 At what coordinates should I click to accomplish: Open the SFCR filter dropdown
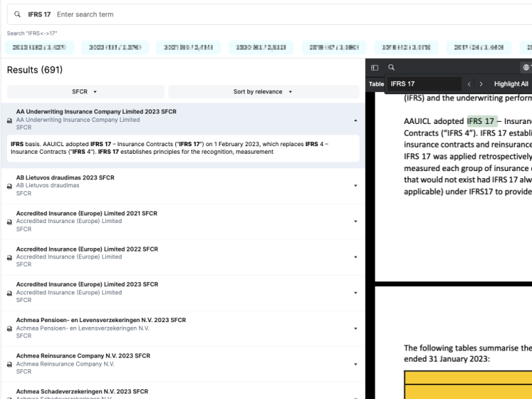coord(85,91)
